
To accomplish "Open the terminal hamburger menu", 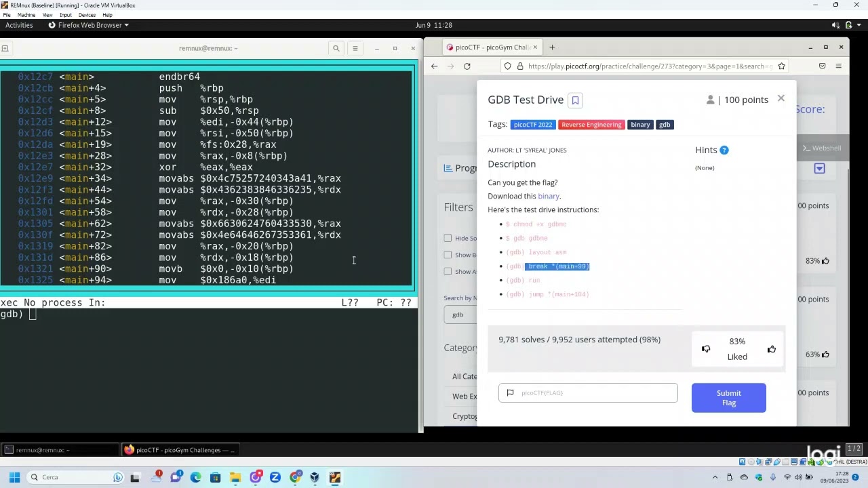I will pyautogui.click(x=355, y=48).
